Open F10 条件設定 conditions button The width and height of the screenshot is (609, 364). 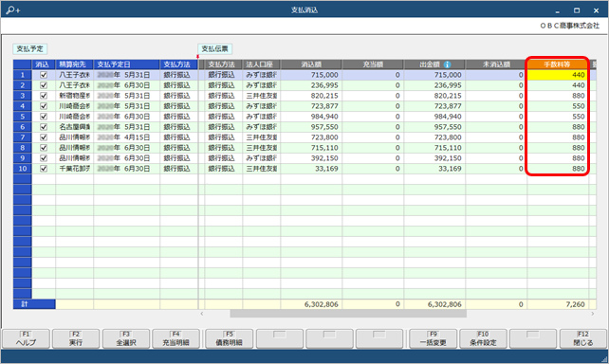483,338
